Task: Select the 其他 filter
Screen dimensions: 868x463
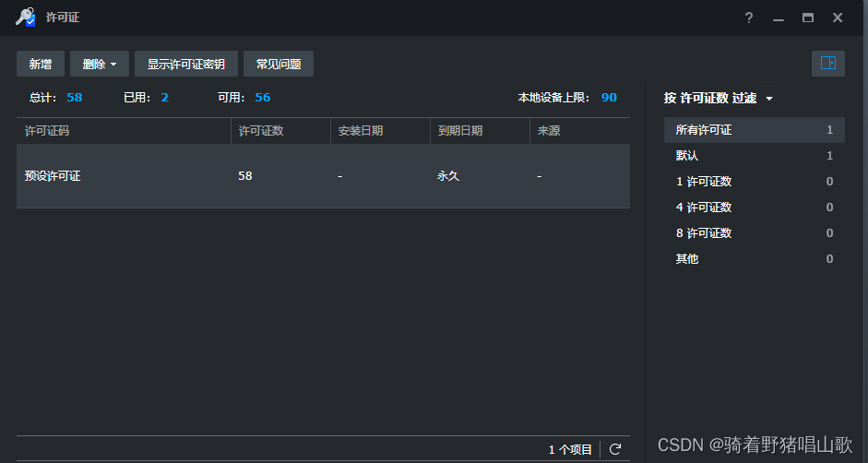Action: 754,258
